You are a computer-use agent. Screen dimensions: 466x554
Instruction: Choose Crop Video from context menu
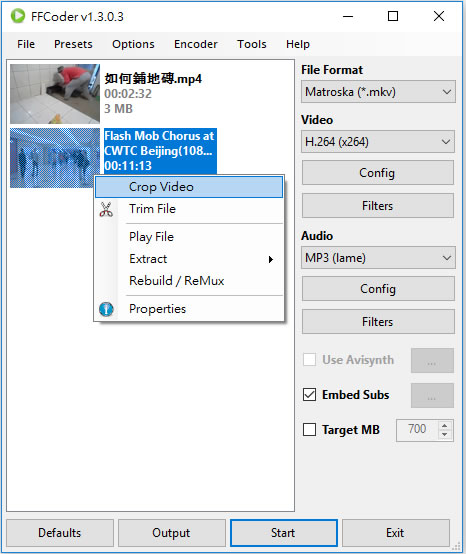[x=189, y=187]
